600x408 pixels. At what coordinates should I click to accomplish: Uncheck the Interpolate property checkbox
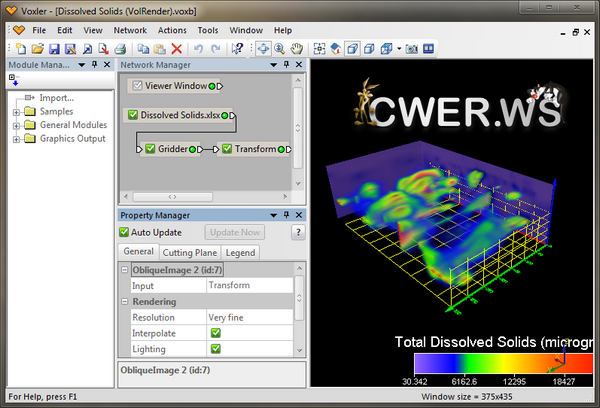(x=215, y=331)
